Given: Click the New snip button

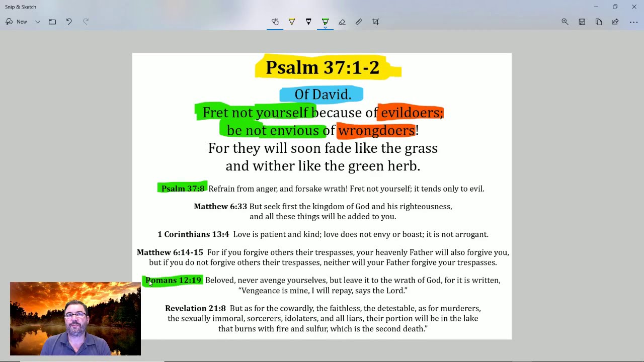Looking at the screenshot, I should (x=16, y=22).
